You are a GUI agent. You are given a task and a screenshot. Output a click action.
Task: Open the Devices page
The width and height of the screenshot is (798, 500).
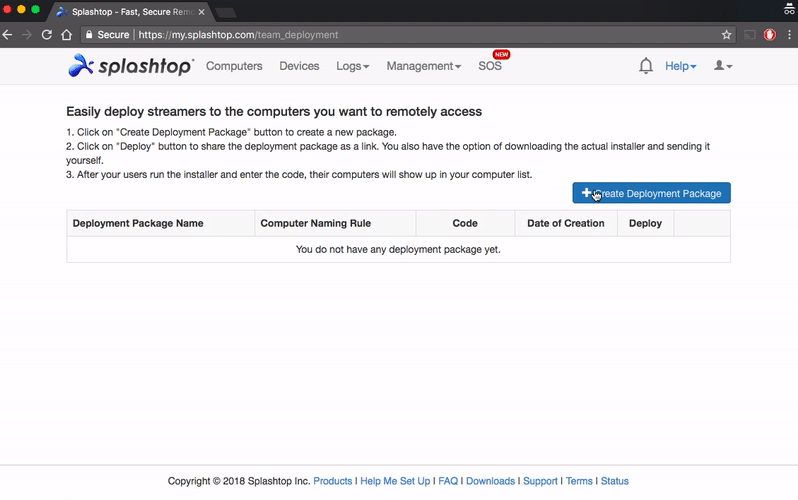299,66
